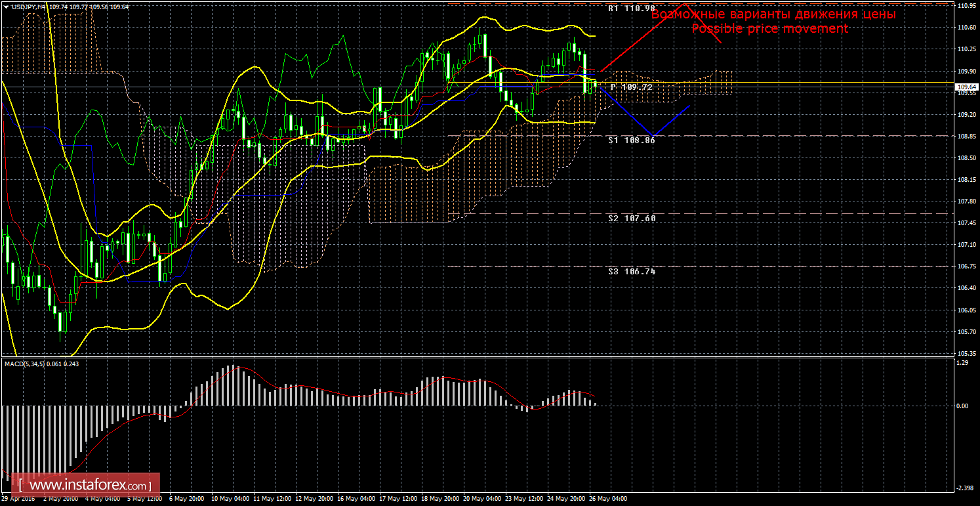980x506 pixels.
Task: Click the peak of the red forecast line
Action: [685, 3]
